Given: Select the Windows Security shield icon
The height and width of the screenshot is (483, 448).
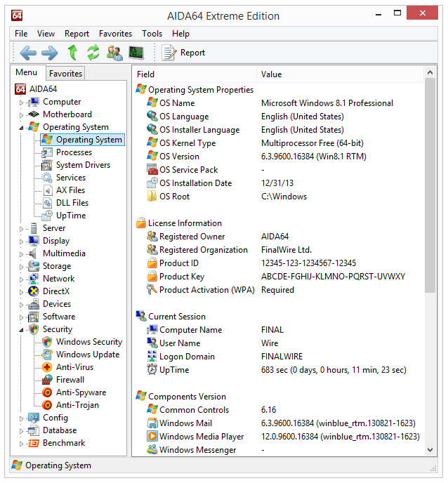Looking at the screenshot, I should tap(47, 342).
